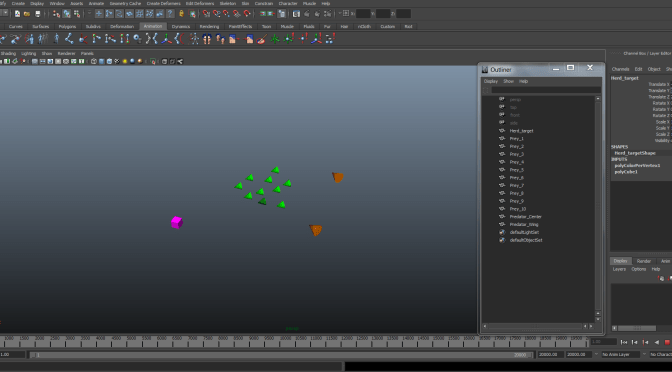Click the red stop playback button
Image resolution: width=672 pixels, height=372 pixels.
pyautogui.click(x=667, y=342)
